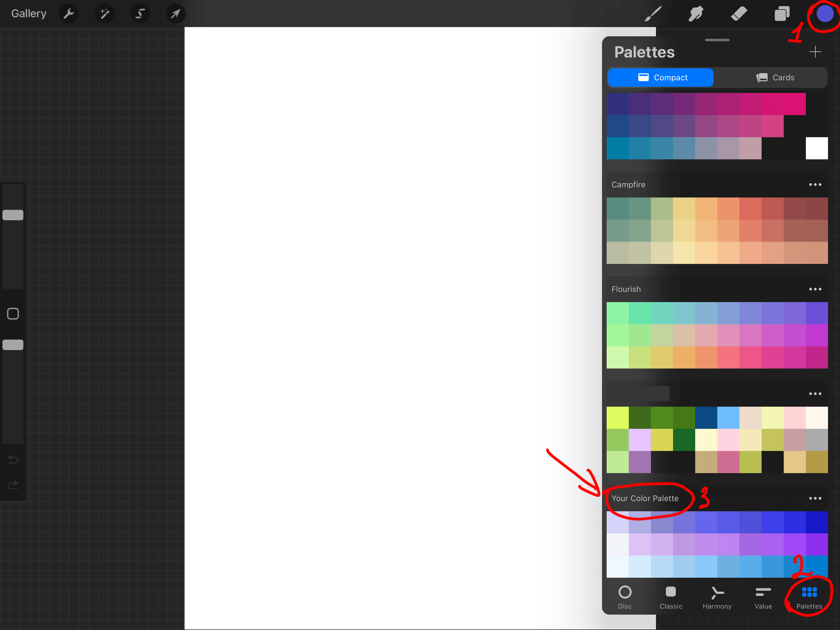The width and height of the screenshot is (840, 630).
Task: Select the Selection S-shaped tool
Action: click(140, 14)
